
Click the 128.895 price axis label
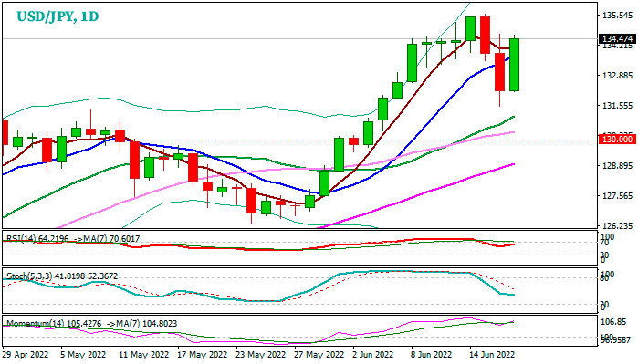(618, 166)
